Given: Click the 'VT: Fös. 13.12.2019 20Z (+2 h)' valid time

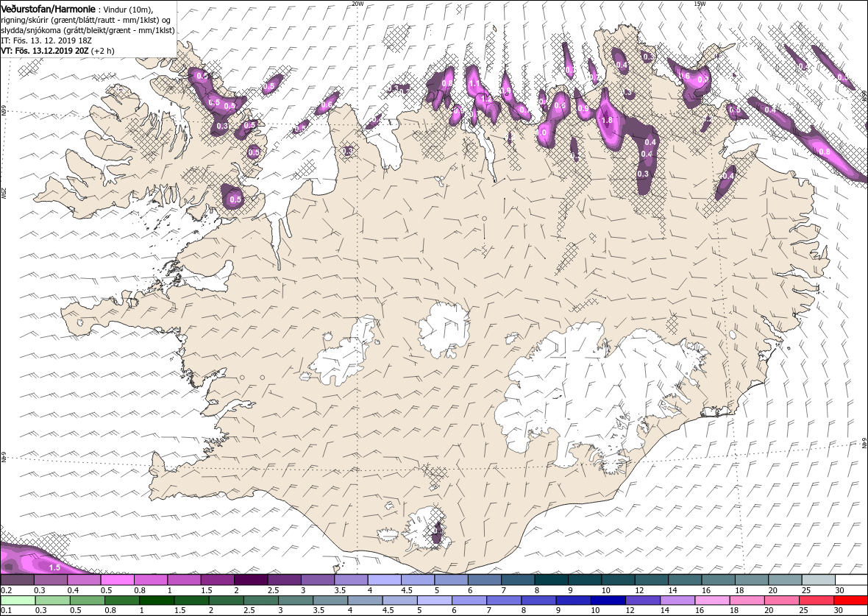Looking at the screenshot, I should [57, 50].
